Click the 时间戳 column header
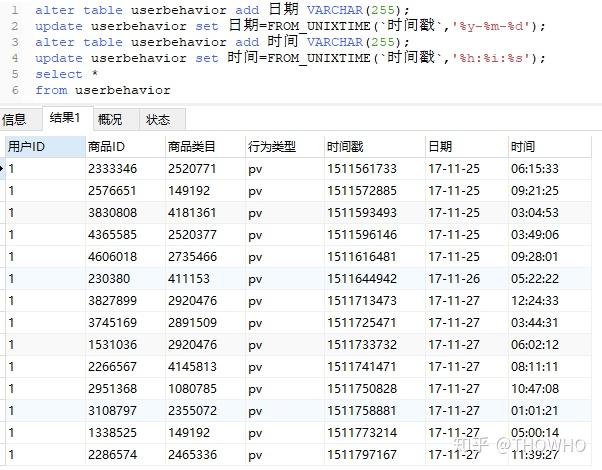 (x=346, y=147)
